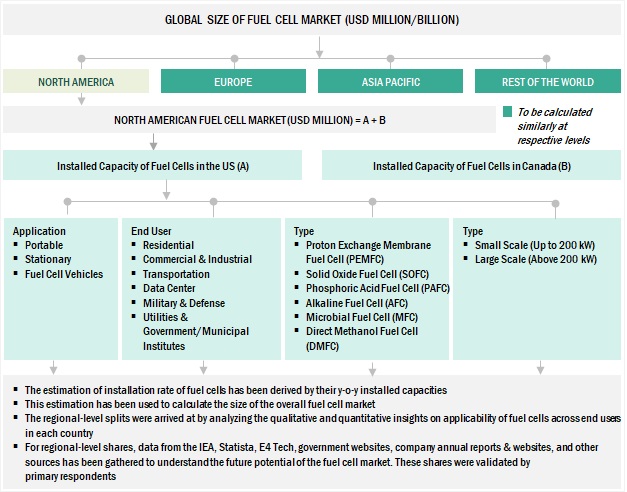
Task: Click the 'To be calculated similarly' legend text
Action: pyautogui.click(x=562, y=126)
